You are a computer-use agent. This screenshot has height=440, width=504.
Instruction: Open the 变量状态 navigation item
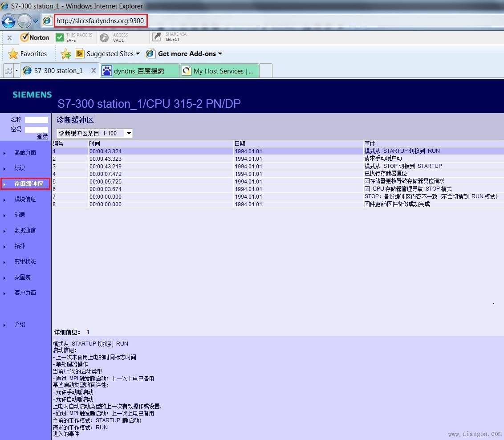pyautogui.click(x=25, y=261)
